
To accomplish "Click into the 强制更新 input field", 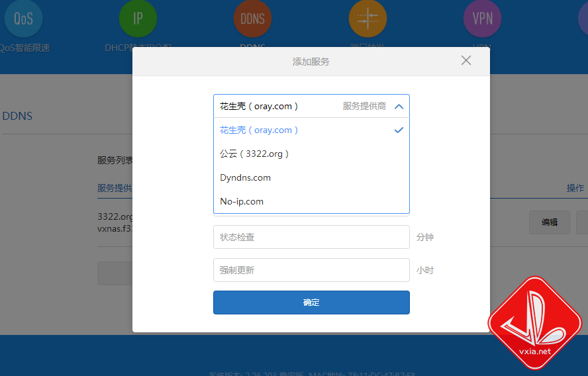I will [311, 270].
